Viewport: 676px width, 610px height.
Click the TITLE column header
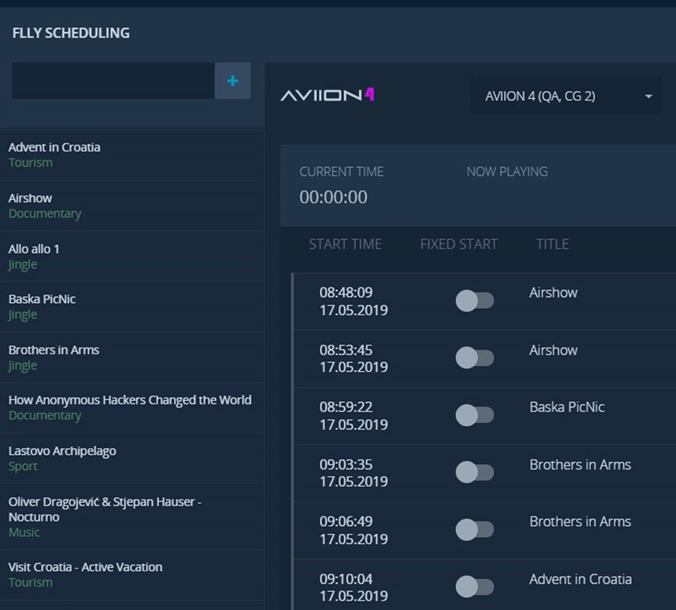(x=552, y=244)
